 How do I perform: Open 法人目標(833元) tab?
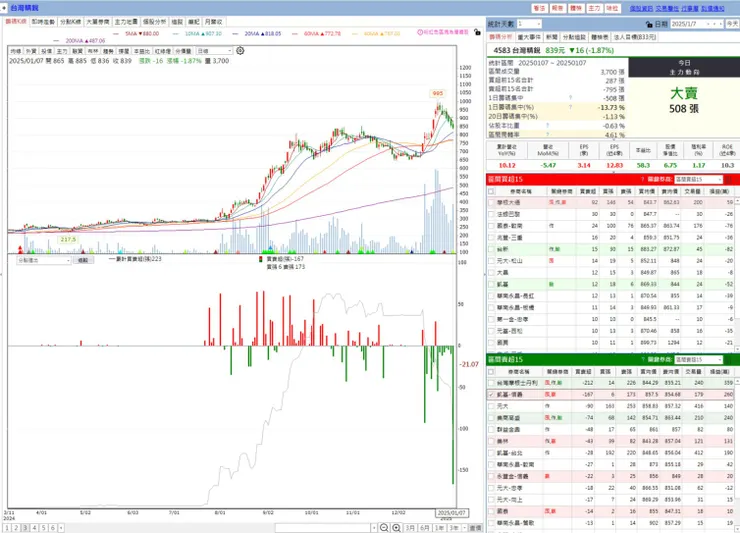[x=635, y=37]
